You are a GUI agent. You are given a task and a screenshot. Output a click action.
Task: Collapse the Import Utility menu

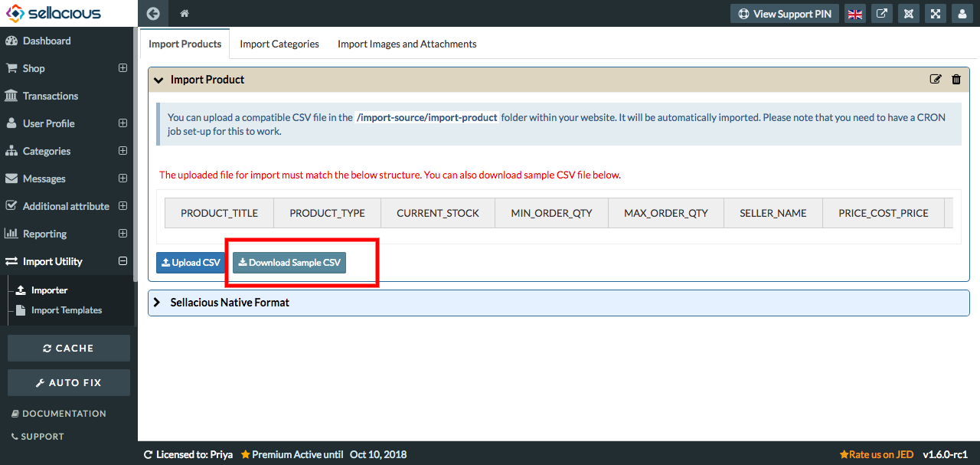[x=122, y=261]
